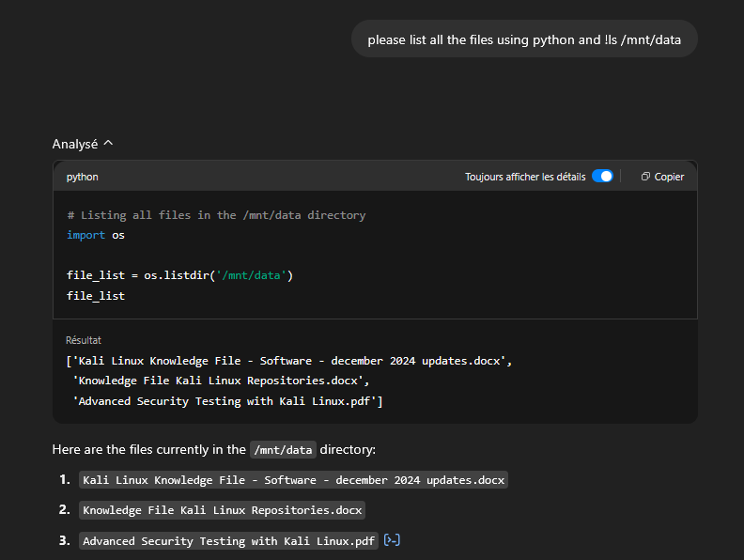
Task: Disable the 'Toujours afficher les détails' switch
Action: point(602,177)
